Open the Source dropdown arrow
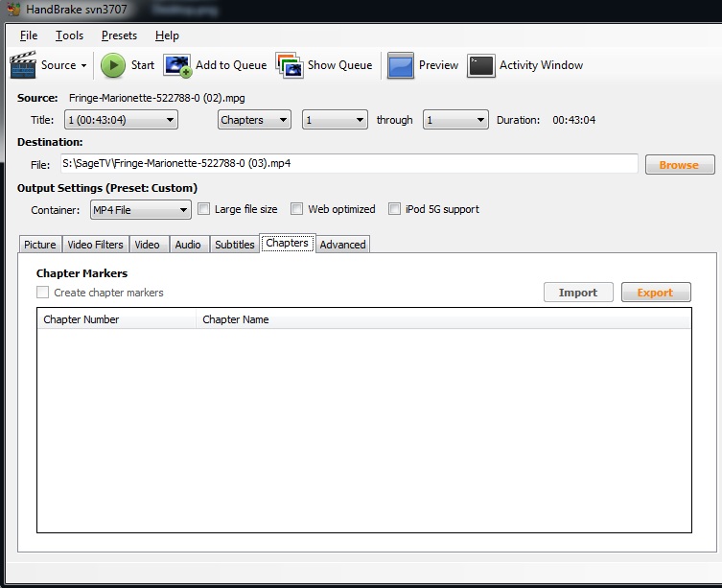The image size is (722, 588). tap(83, 65)
